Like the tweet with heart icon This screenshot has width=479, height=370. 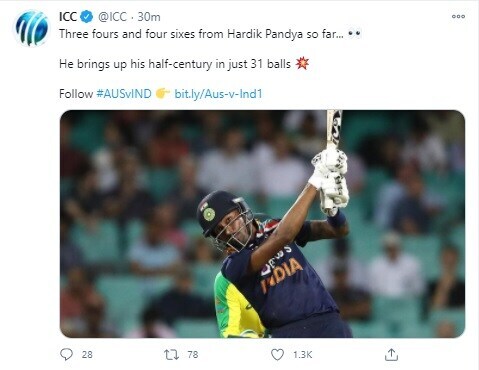click(277, 354)
